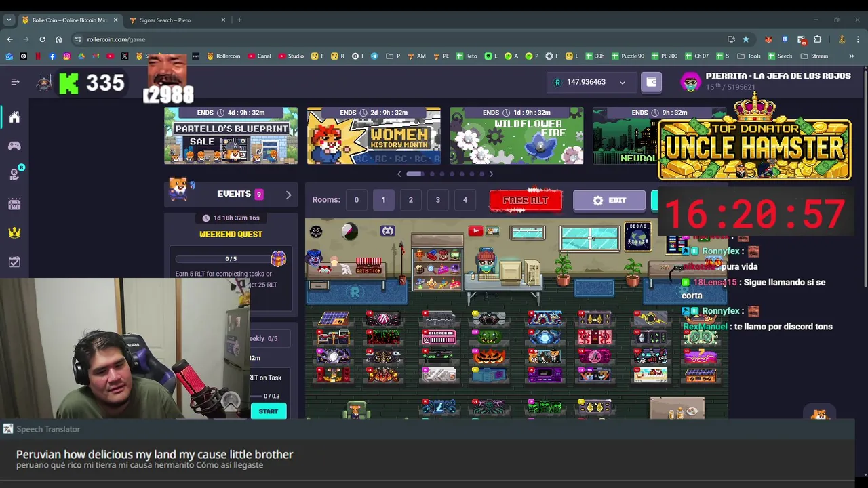Open the Women History Month banner

point(374,136)
